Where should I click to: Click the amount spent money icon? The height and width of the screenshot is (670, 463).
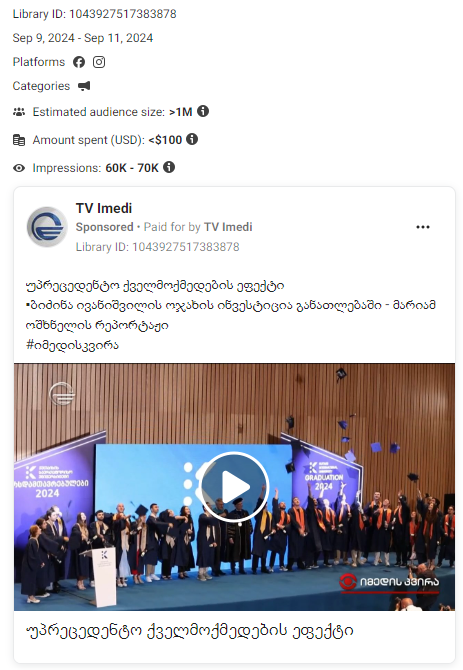coord(19,140)
